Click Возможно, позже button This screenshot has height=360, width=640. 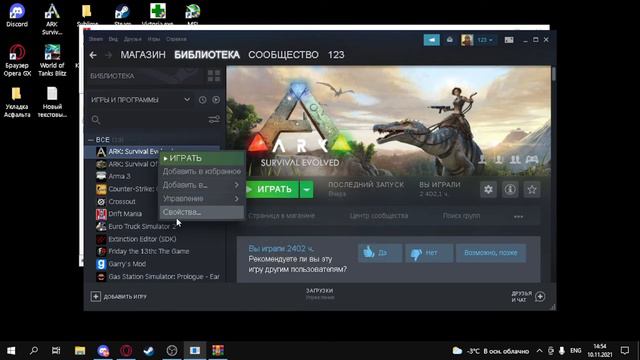point(491,253)
